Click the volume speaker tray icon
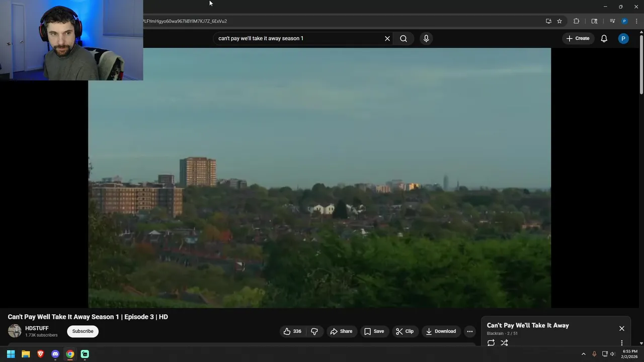The image size is (644, 362). [612, 354]
